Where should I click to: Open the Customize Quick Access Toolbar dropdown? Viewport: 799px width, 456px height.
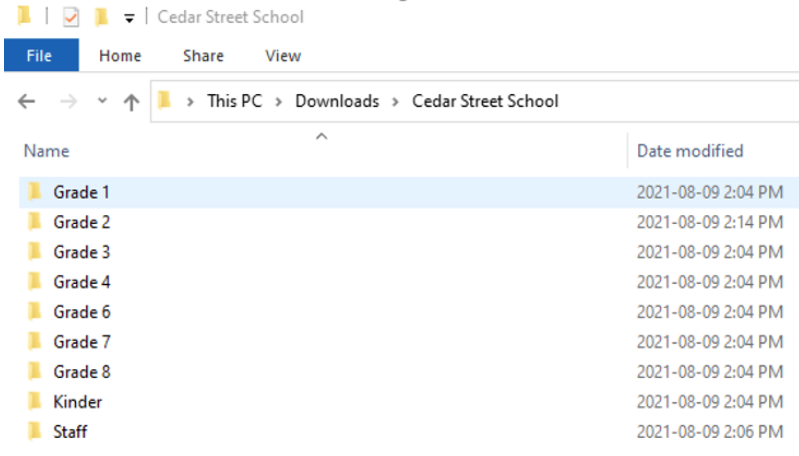[128, 18]
